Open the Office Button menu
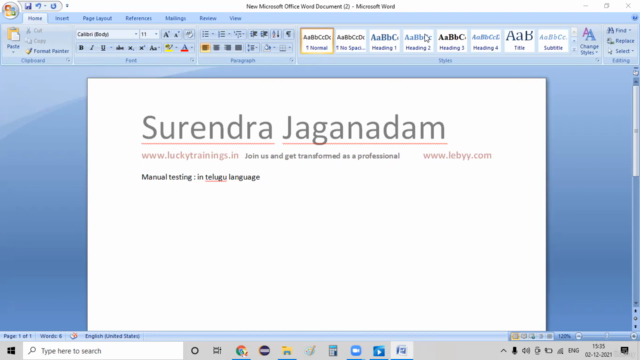640x360 pixels. tap(10, 10)
